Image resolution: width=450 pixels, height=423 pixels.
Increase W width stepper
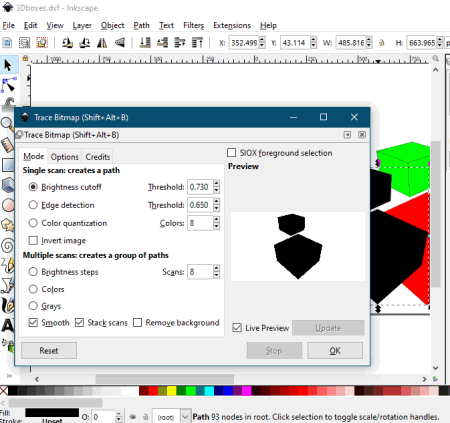pos(369,40)
